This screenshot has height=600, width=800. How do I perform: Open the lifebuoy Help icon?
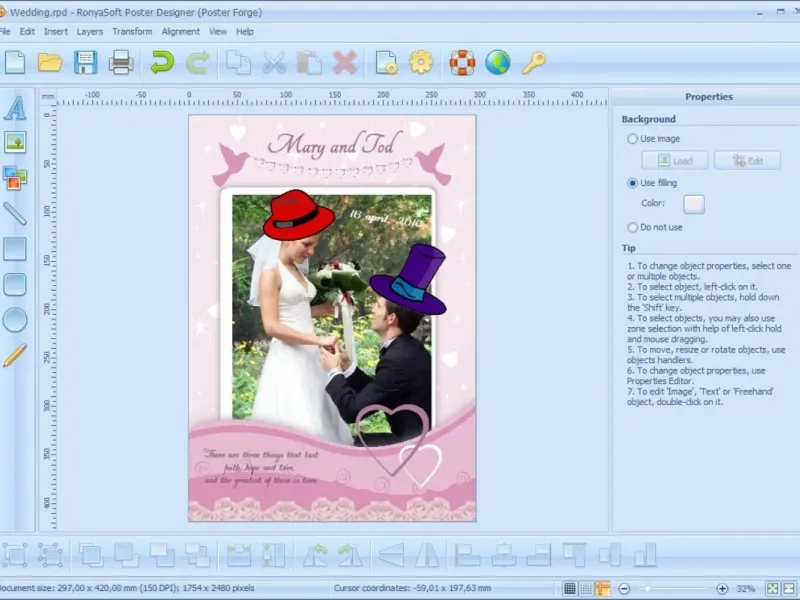462,63
